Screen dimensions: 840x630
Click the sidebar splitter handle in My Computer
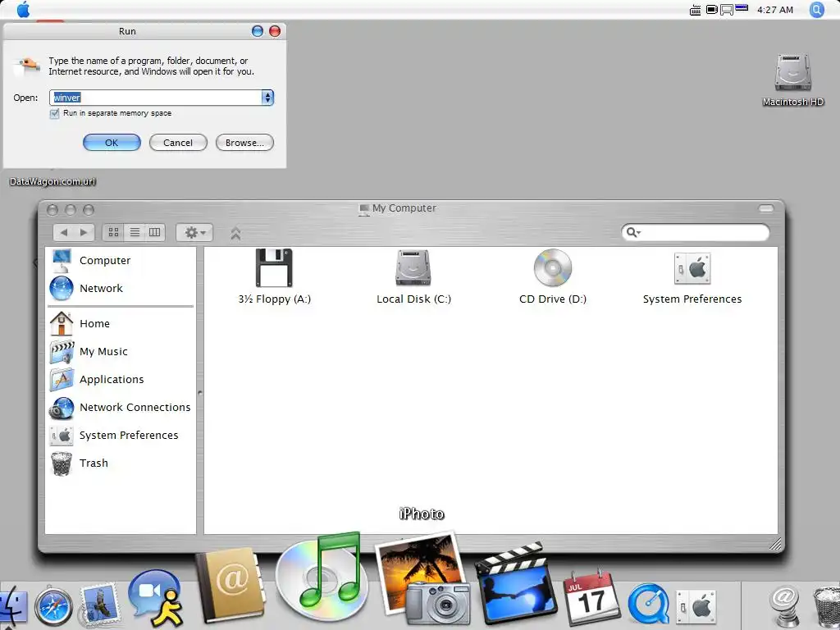coord(200,393)
